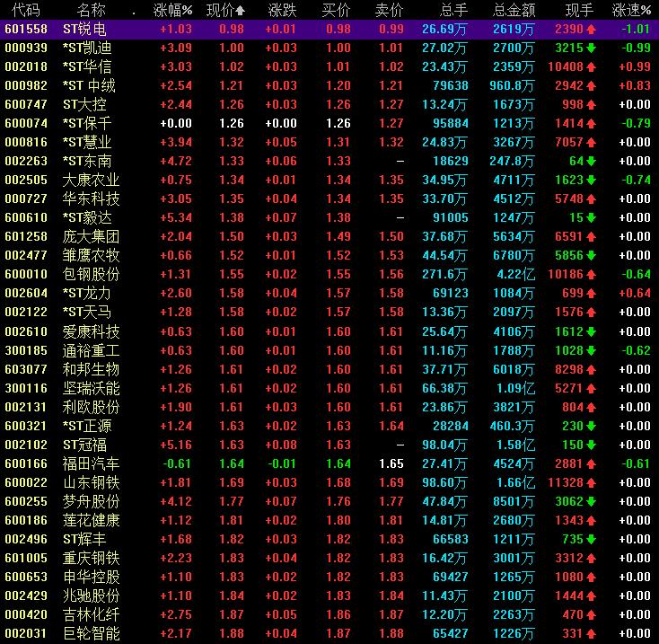
Task: Click the red up arrow beside 11328
Action: [591, 483]
